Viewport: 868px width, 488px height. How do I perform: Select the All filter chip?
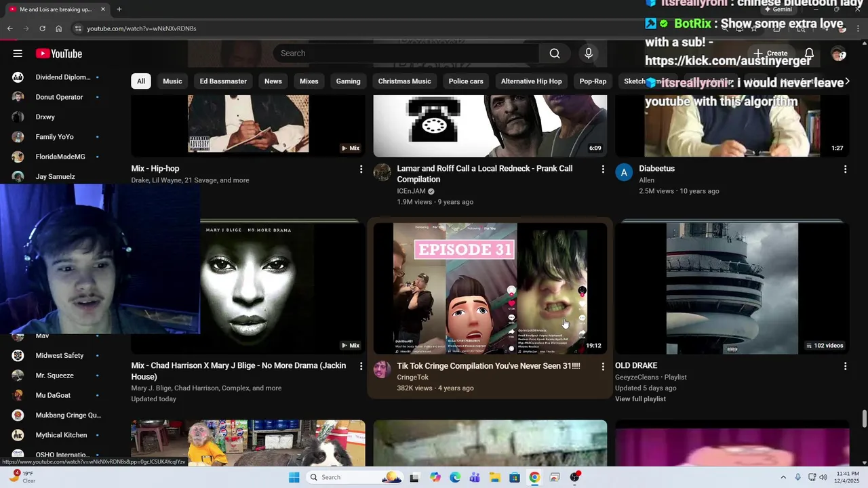click(140, 81)
